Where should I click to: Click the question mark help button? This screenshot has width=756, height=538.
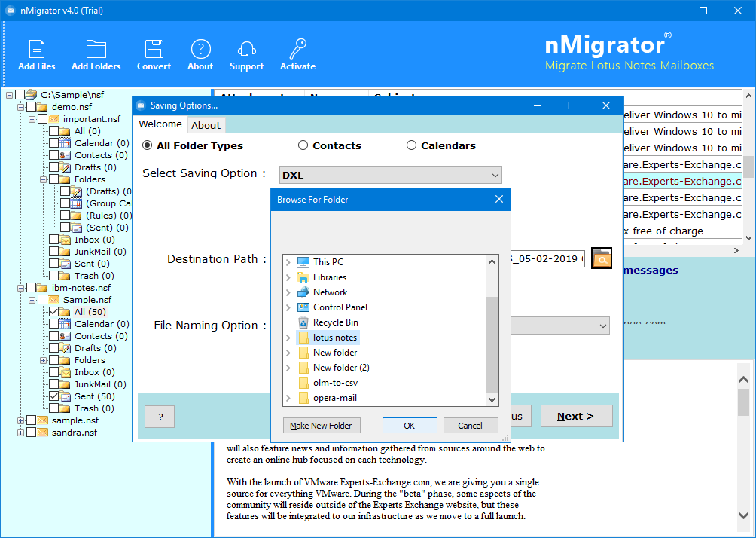click(x=160, y=417)
